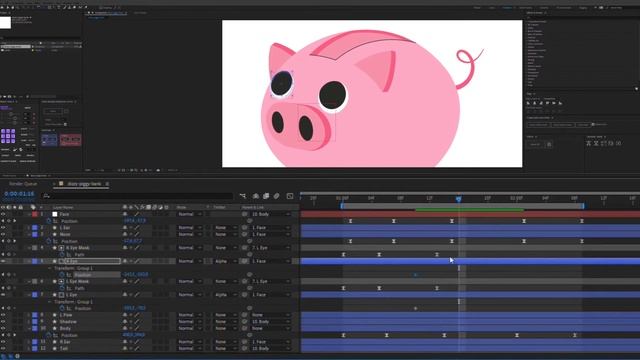Go to next keyframe on Face Position
The height and width of the screenshot is (360, 640).
(15, 221)
